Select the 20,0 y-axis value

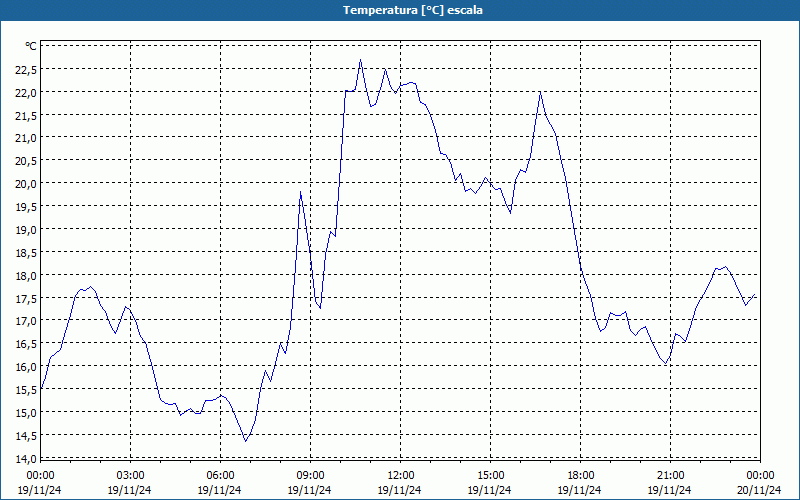pyautogui.click(x=26, y=184)
